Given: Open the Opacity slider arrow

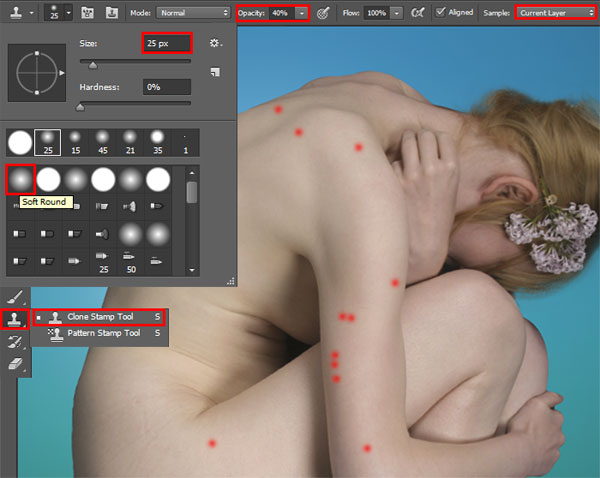Looking at the screenshot, I should [x=302, y=13].
